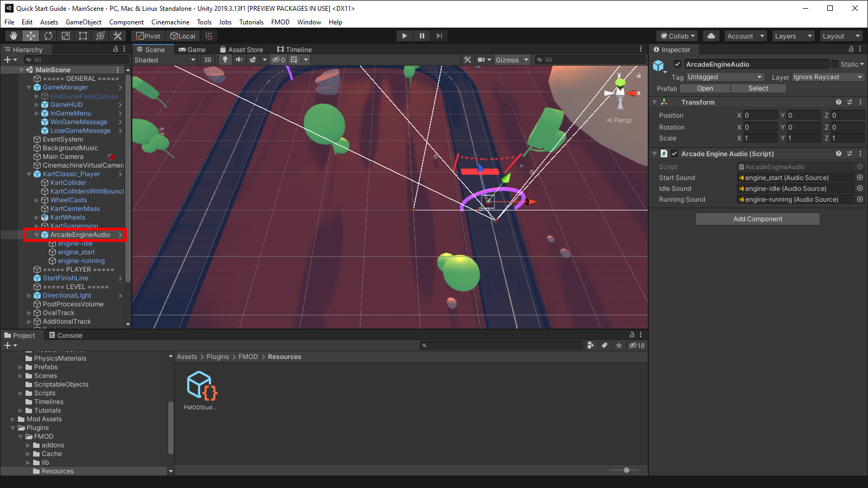The width and height of the screenshot is (868, 488).
Task: Toggle ArcadeEngineAudio active checkbox
Action: point(677,64)
